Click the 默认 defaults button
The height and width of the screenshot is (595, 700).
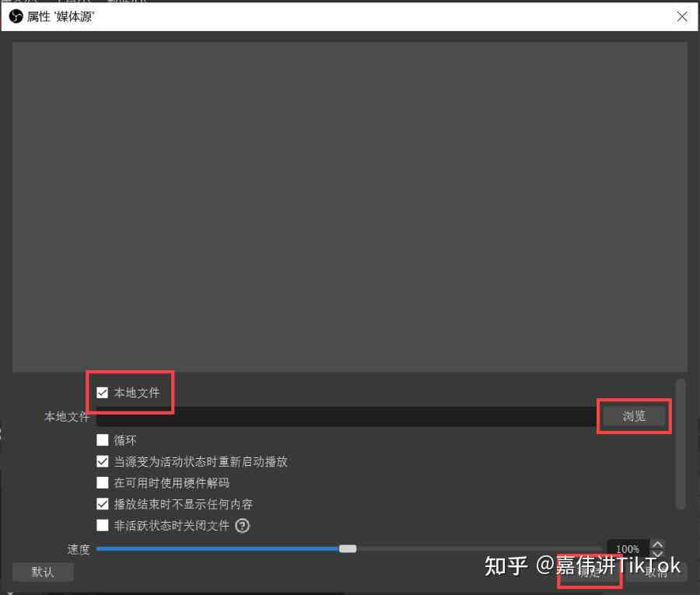pyautogui.click(x=43, y=572)
